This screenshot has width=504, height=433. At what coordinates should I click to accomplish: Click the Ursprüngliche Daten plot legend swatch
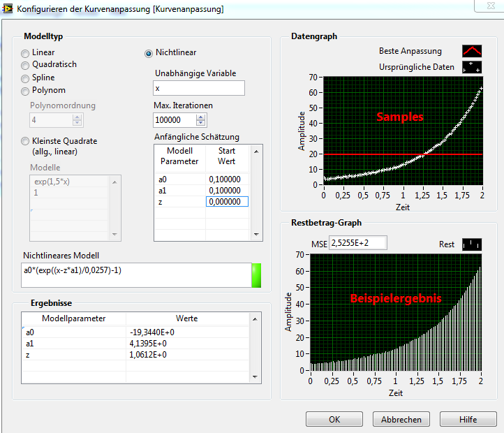[x=472, y=67]
